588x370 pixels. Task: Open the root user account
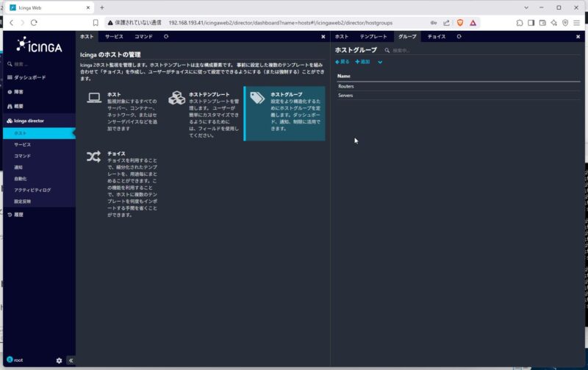[x=15, y=360]
